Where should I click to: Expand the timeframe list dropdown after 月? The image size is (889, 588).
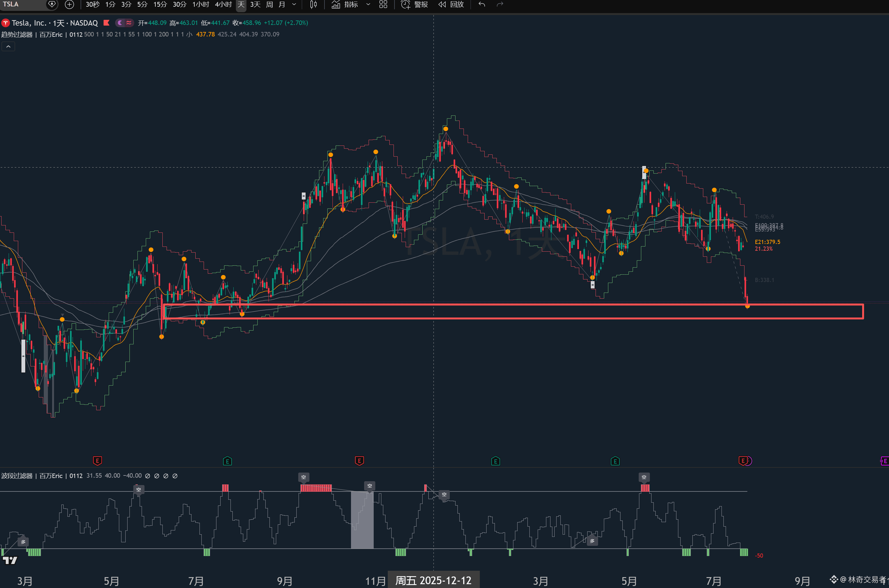[x=294, y=4]
